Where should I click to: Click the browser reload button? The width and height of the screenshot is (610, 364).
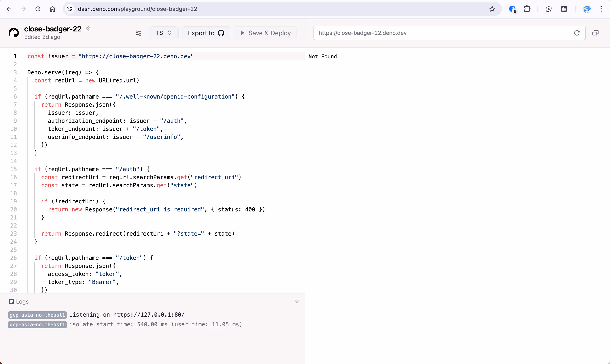(38, 9)
